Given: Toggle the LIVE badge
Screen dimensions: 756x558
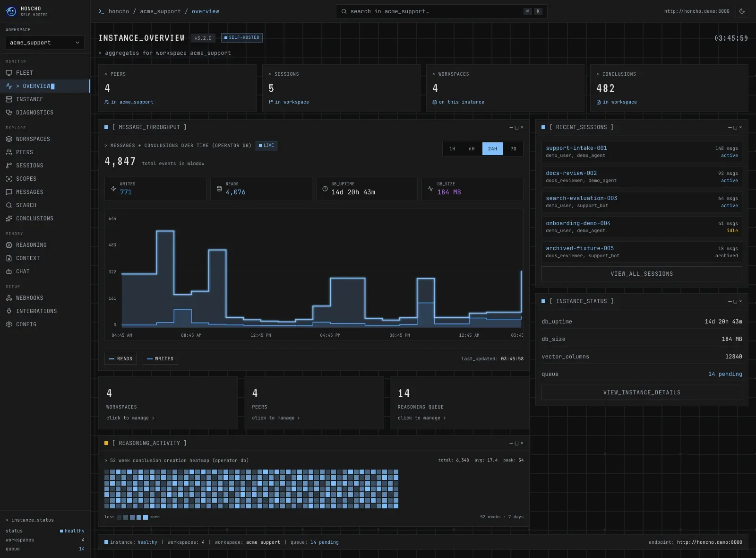Looking at the screenshot, I should 266,146.
